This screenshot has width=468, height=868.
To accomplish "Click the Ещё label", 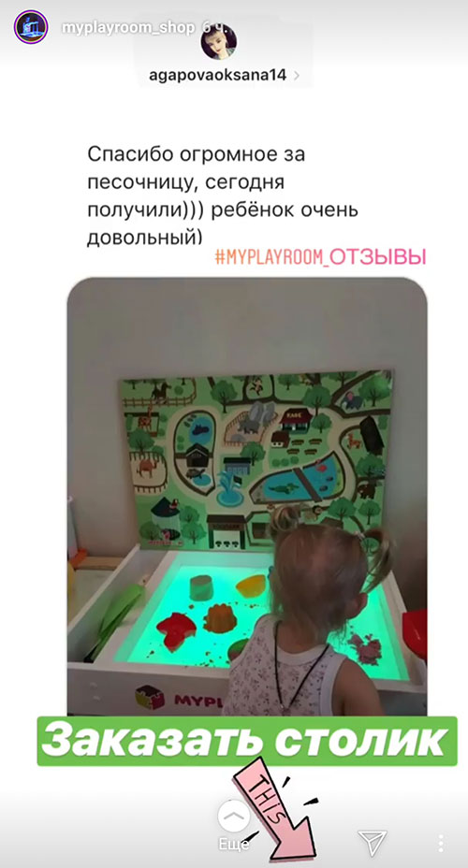I will (233, 845).
